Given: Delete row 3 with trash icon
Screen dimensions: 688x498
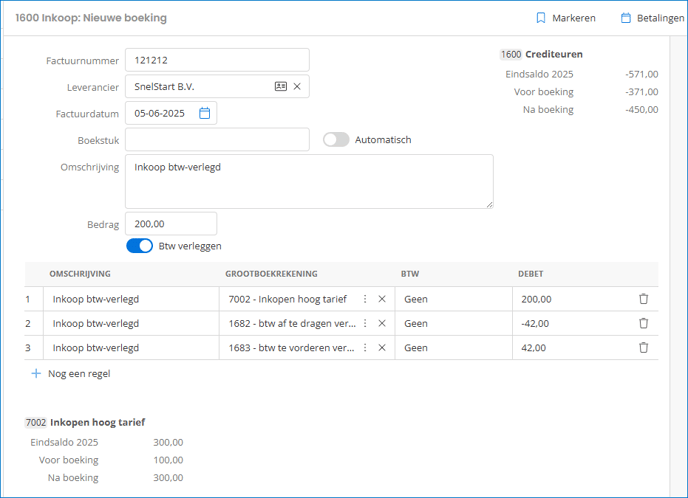Looking at the screenshot, I should coord(643,348).
